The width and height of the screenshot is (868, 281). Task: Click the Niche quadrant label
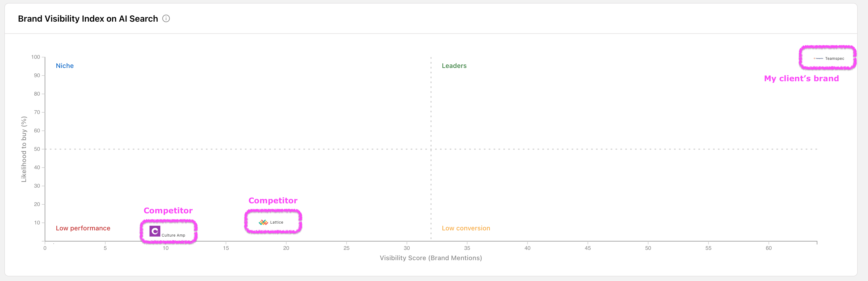tap(65, 66)
